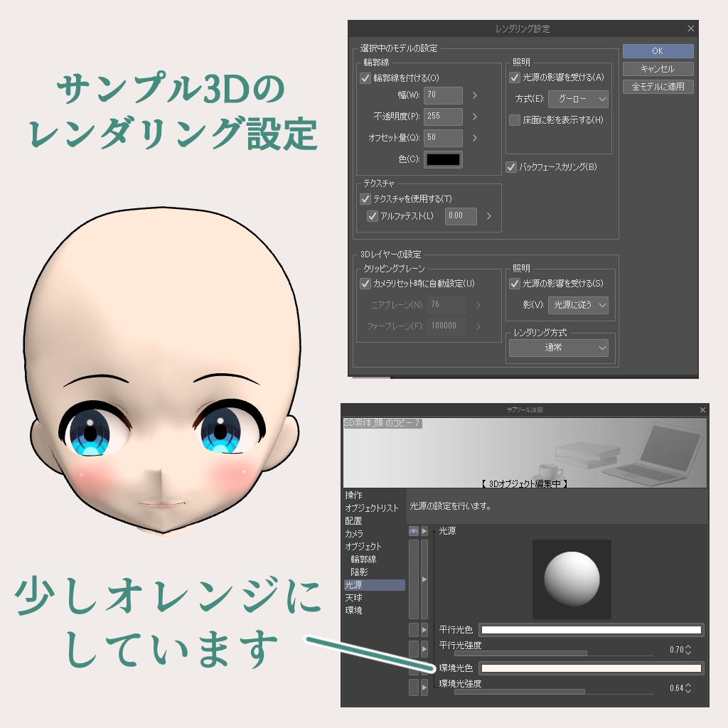Click the キャンセル button
Image resolution: width=728 pixels, height=728 pixels.
(x=658, y=69)
